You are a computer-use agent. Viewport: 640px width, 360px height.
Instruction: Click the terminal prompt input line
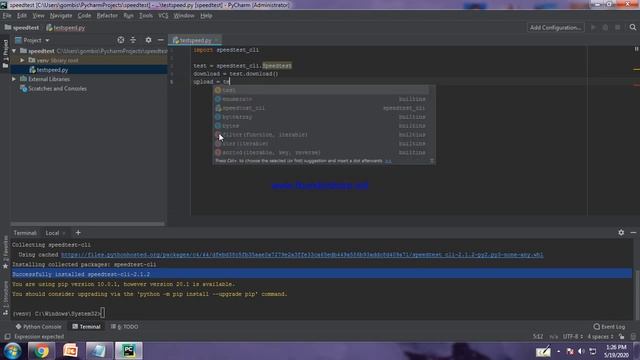tap(322, 313)
